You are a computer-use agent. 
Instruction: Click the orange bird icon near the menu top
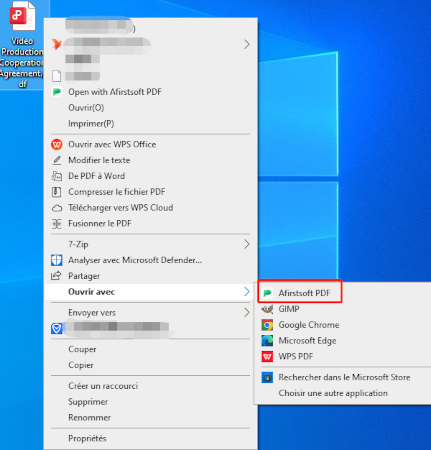pyautogui.click(x=57, y=44)
